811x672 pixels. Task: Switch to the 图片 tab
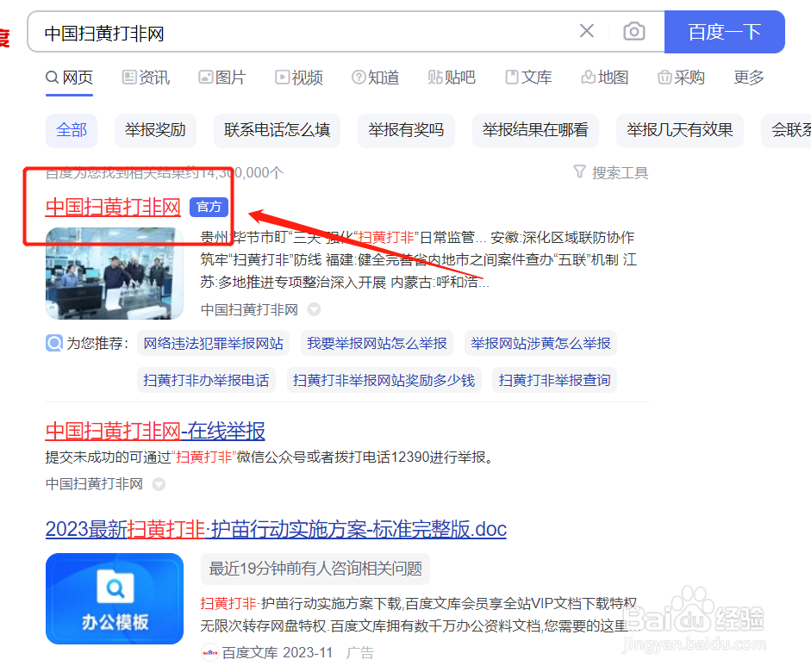click(222, 78)
